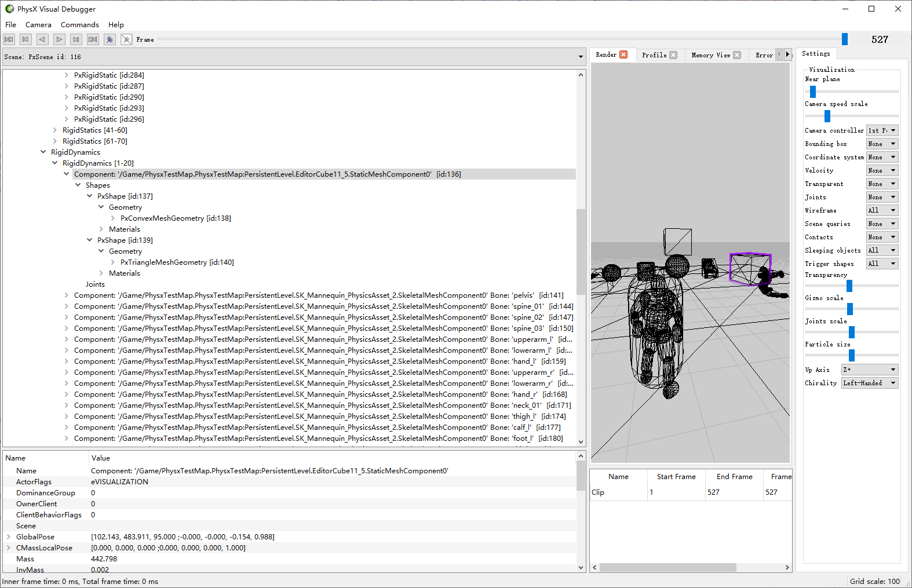
Task: Click the connect plug toolbar icon
Action: (110, 39)
